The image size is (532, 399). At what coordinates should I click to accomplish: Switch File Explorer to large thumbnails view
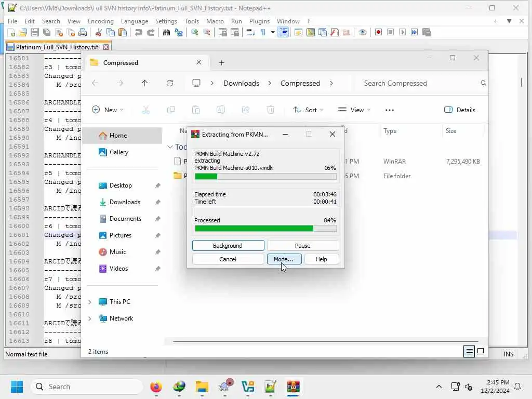[x=481, y=352]
